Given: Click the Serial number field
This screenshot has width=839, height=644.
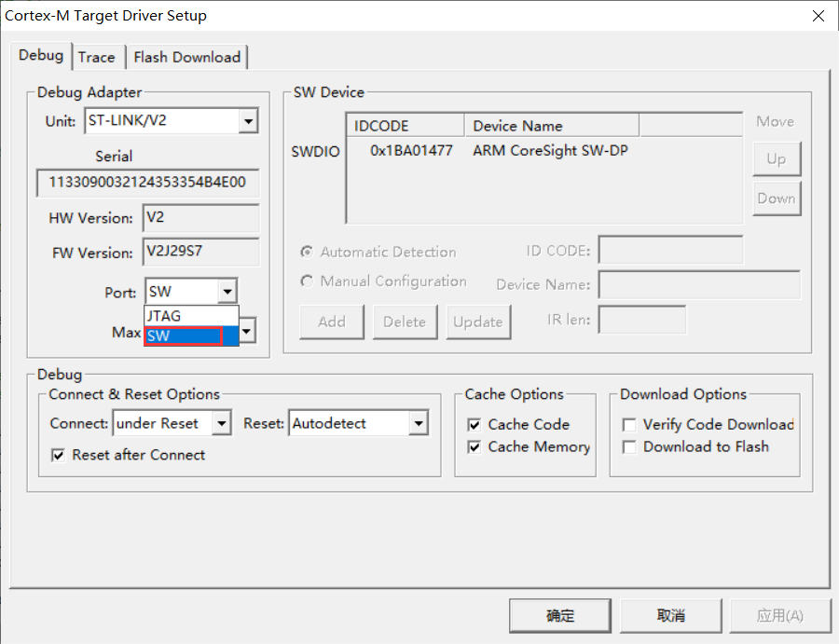Looking at the screenshot, I should pos(147,183).
